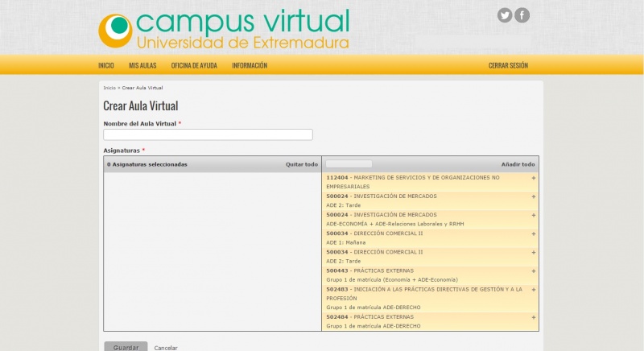Click the Cancelar link

coord(166,347)
